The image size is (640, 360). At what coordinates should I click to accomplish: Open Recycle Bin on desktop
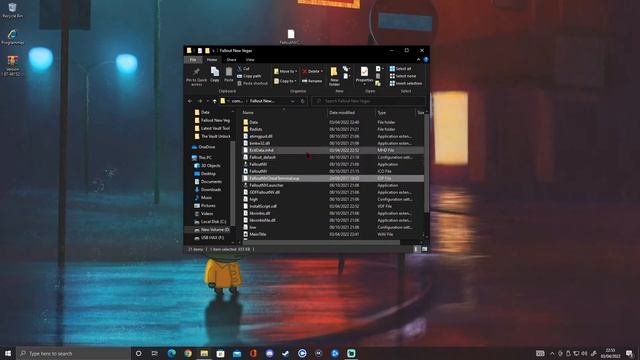click(12, 11)
